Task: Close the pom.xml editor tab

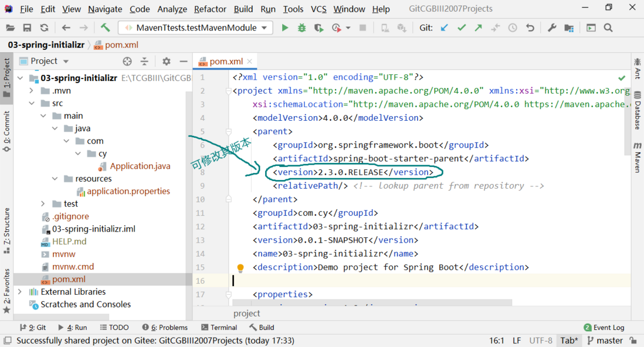Action: (x=250, y=61)
